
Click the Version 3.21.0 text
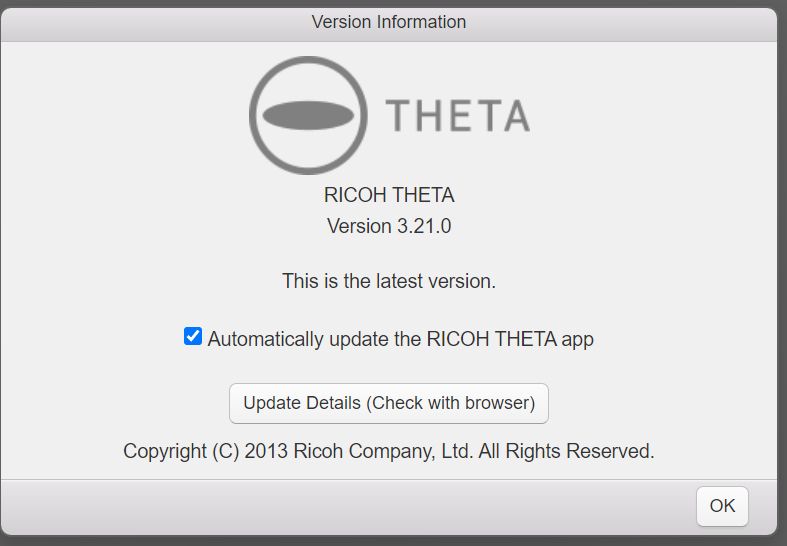pos(389,226)
